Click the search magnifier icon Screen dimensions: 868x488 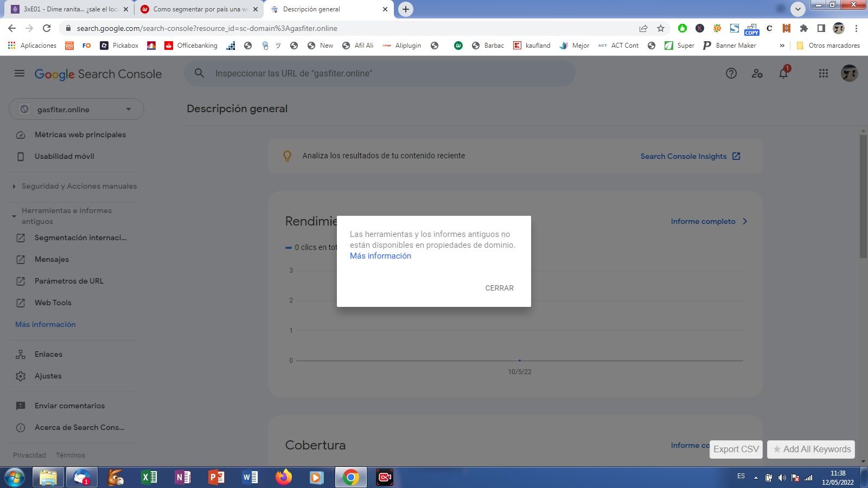tap(199, 73)
